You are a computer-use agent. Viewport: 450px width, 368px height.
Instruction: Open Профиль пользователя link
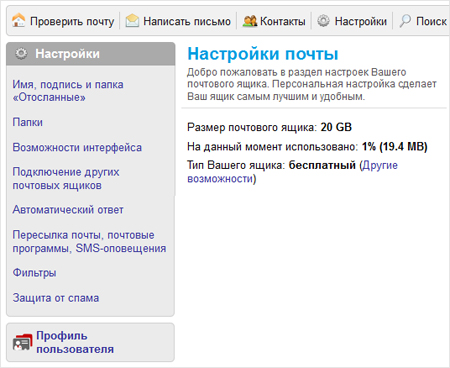coord(75,342)
